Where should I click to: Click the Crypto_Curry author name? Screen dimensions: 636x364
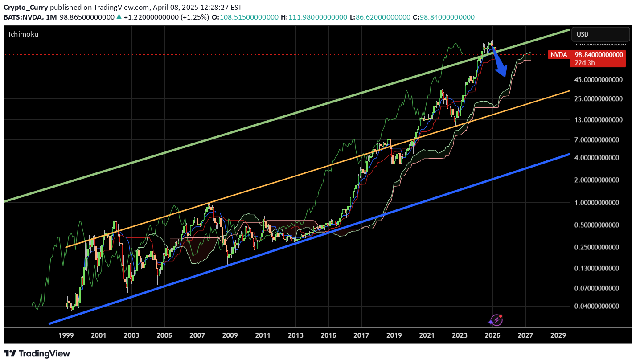(25, 7)
